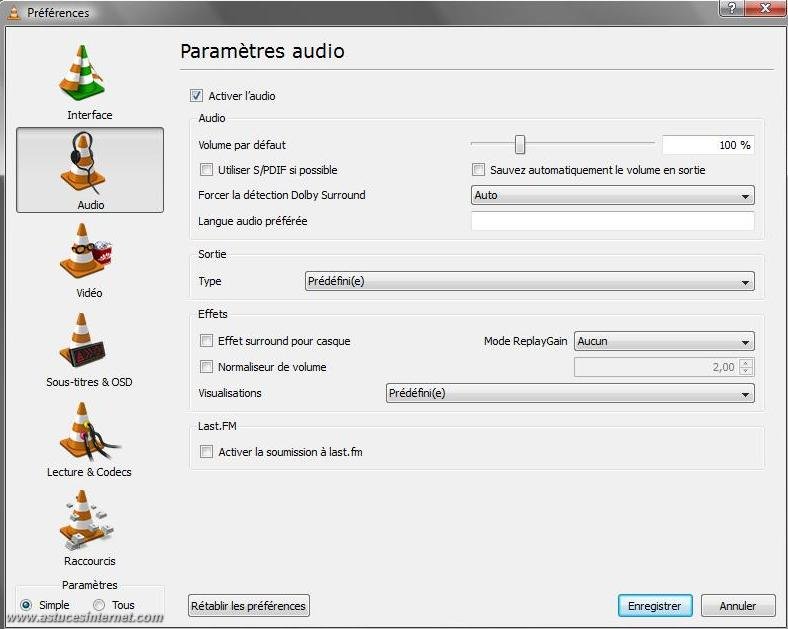Open Sous-titres & OSD cone icon
The width and height of the screenshot is (788, 629).
pyautogui.click(x=82, y=341)
